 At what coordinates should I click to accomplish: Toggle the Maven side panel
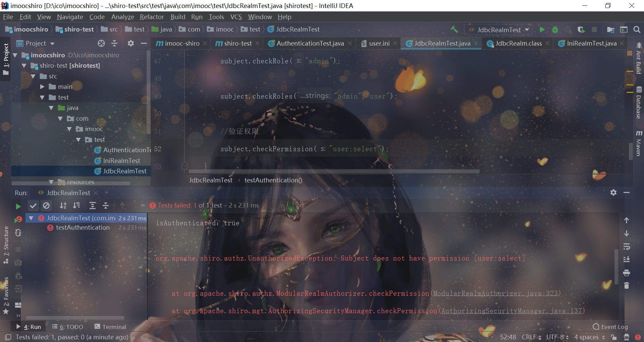[639, 143]
